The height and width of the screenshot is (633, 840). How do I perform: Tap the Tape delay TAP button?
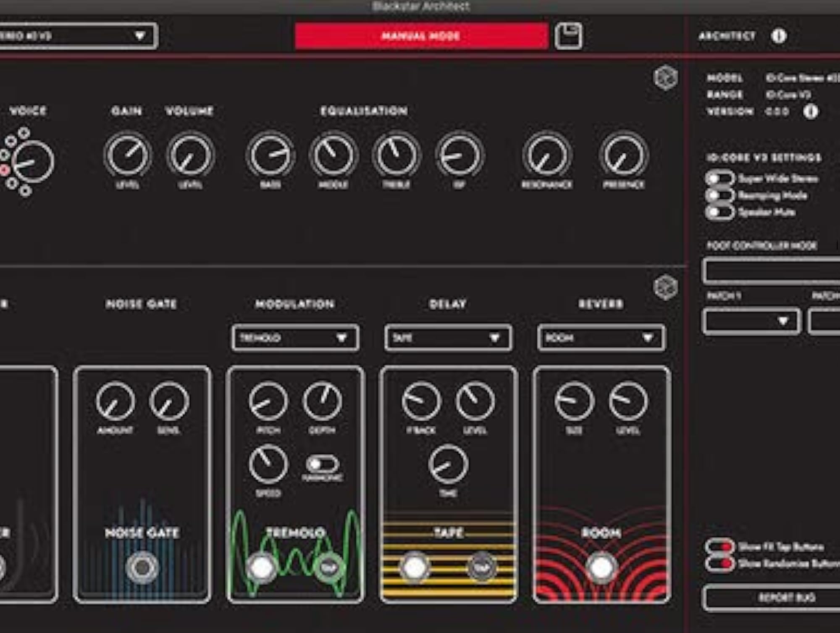481,567
